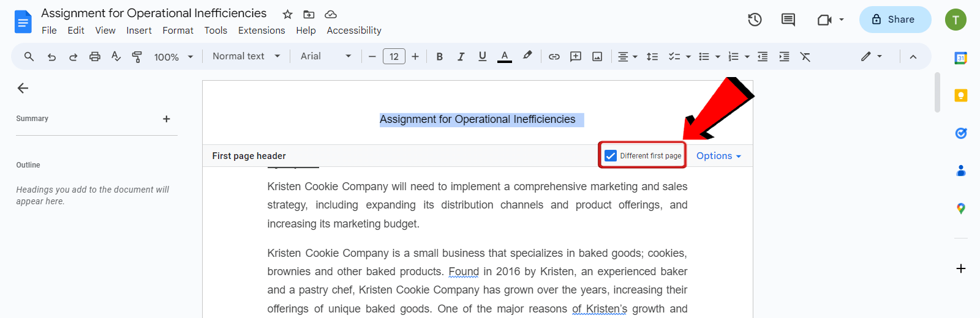Open the header Options dropdown

[718, 156]
